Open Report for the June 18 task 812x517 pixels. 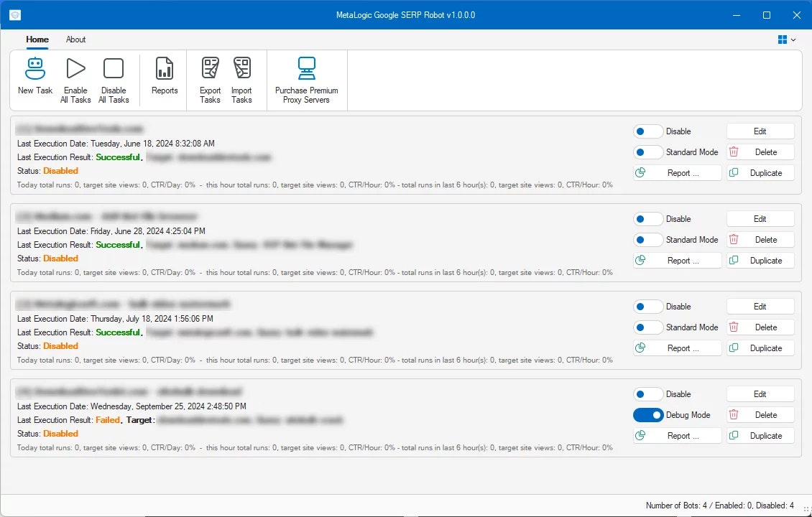pyautogui.click(x=678, y=173)
